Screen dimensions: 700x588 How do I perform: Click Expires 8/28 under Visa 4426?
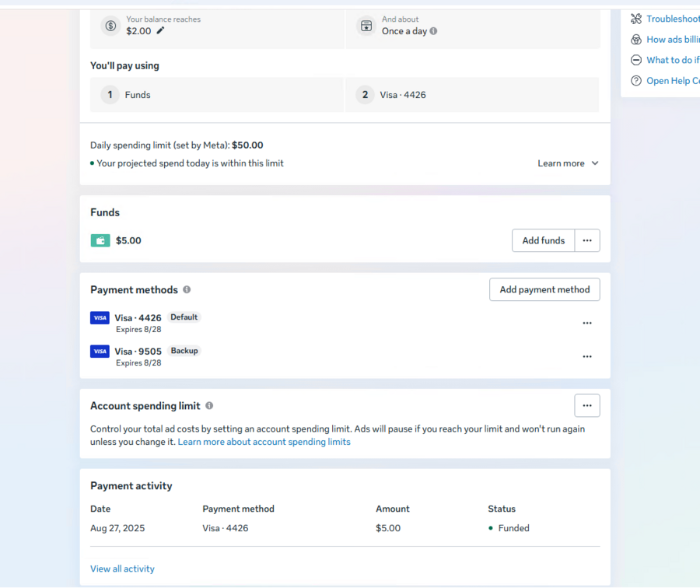138,330
